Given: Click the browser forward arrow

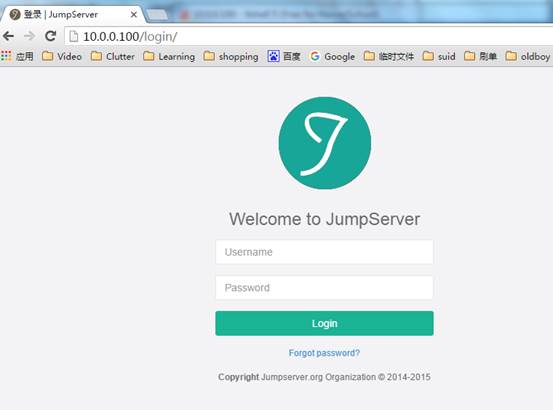Looking at the screenshot, I should pos(30,36).
